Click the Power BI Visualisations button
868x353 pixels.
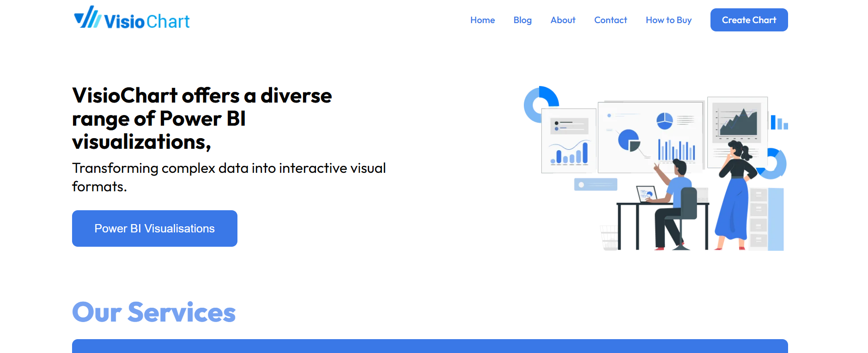(x=155, y=228)
